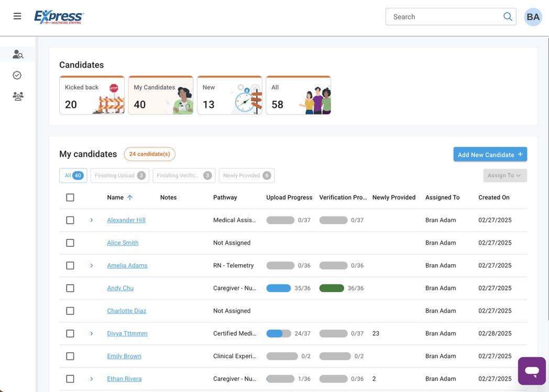Click the search magnifier icon

point(507,17)
